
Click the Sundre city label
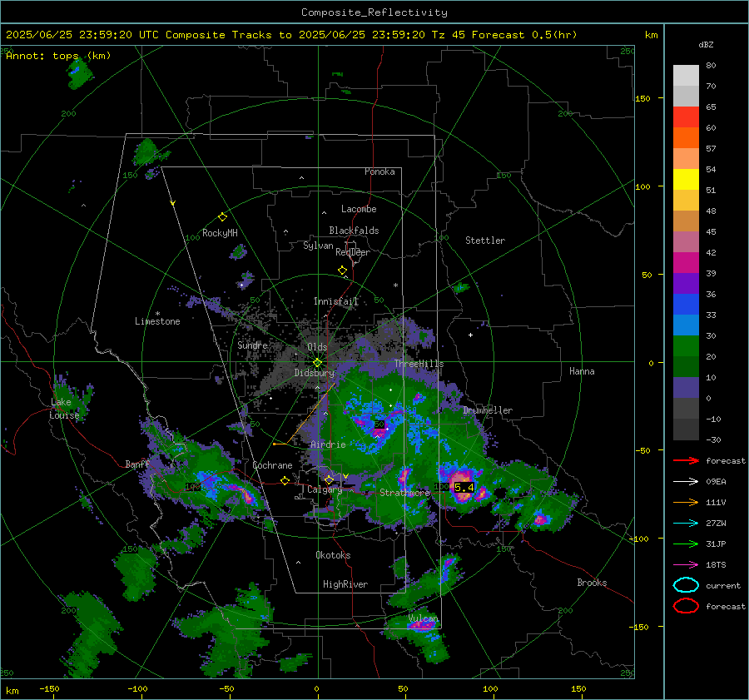click(252, 345)
